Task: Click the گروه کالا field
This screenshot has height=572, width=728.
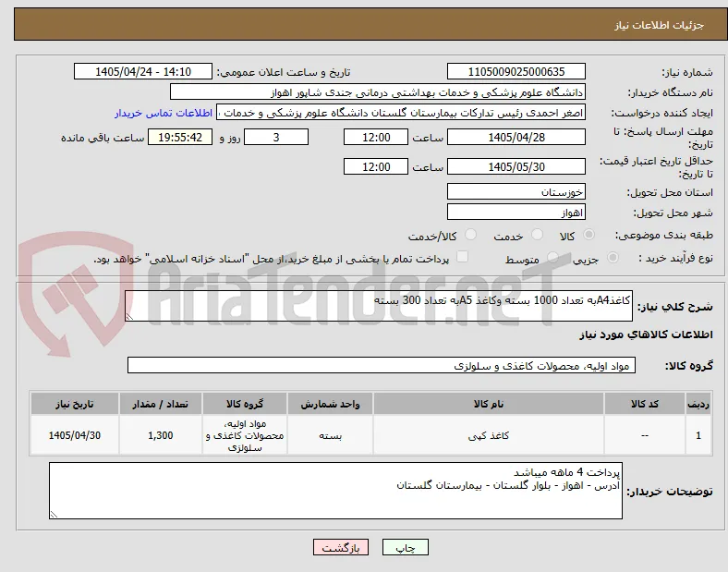Action: click(x=382, y=365)
